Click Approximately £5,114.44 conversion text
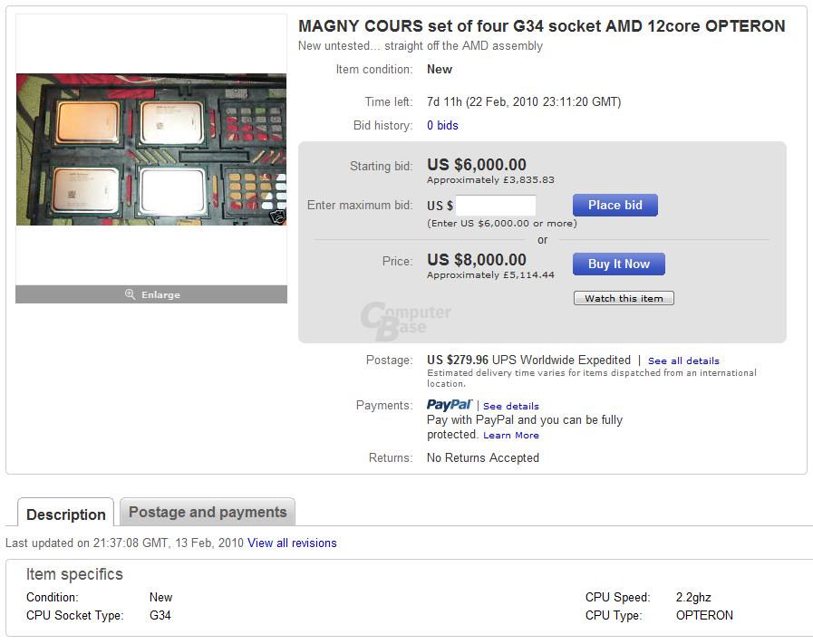Screen dimensions: 813x644 490,275
